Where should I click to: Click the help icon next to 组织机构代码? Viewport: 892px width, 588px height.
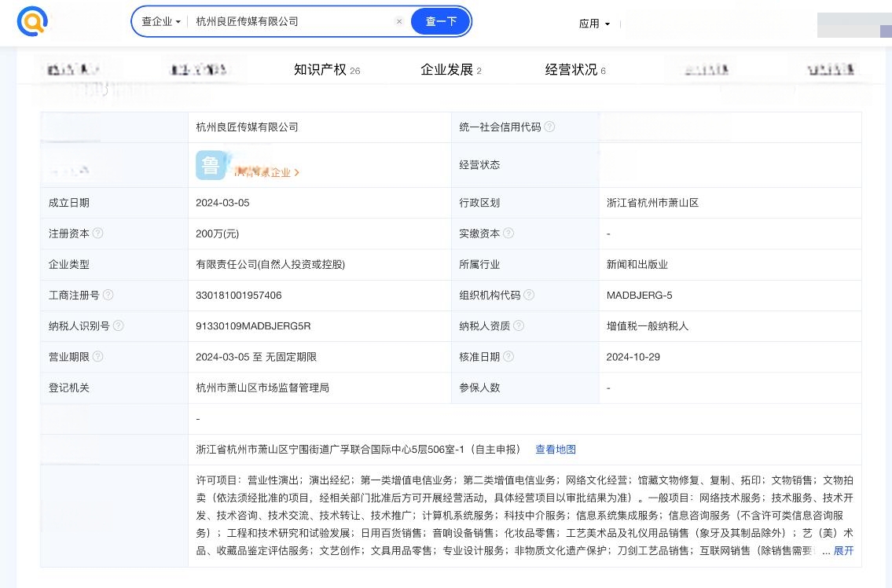(529, 295)
